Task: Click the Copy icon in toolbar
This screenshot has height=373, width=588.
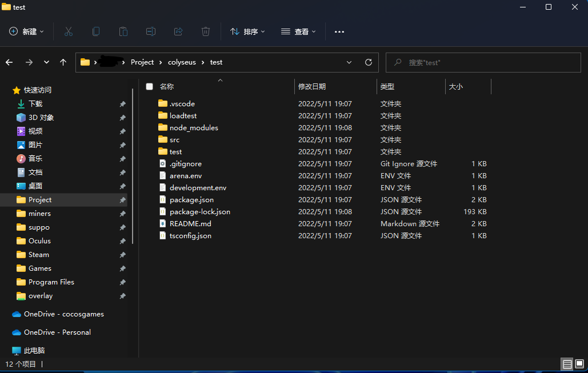Action: [x=96, y=31]
